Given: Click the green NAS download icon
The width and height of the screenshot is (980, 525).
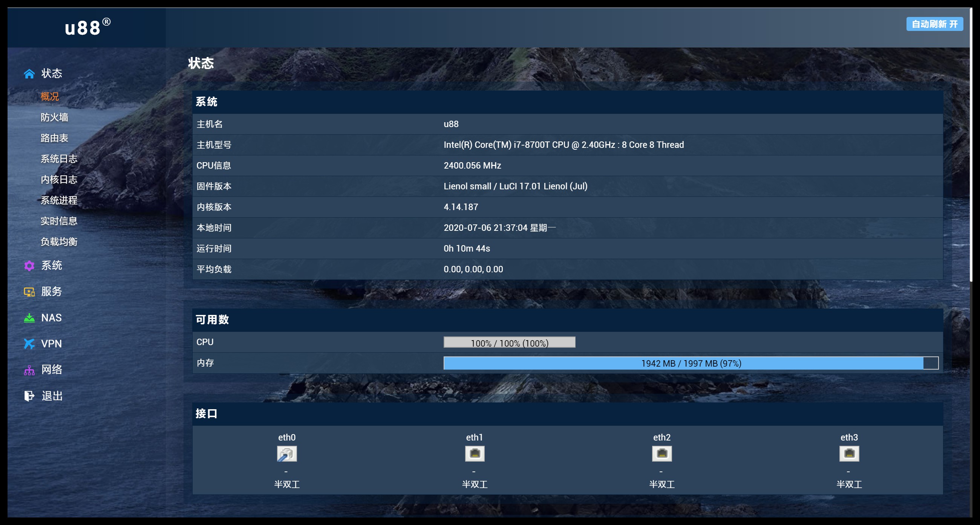Looking at the screenshot, I should coord(29,318).
